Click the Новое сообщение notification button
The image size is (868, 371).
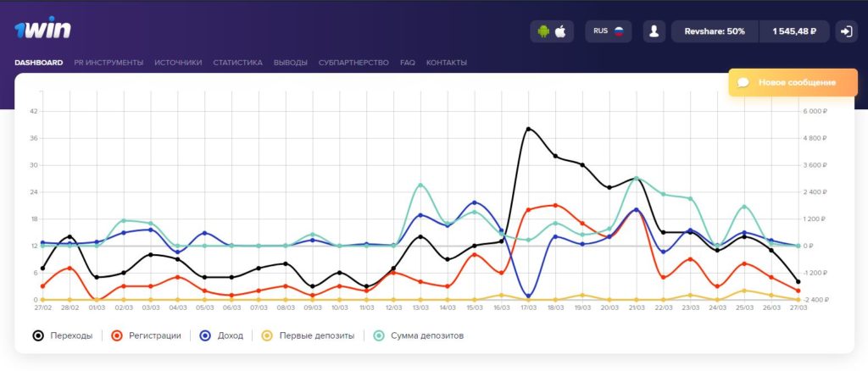(x=793, y=82)
